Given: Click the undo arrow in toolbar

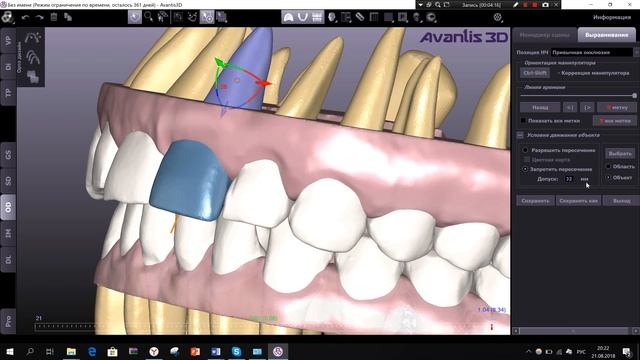Looking at the screenshot, I should click(25, 17).
